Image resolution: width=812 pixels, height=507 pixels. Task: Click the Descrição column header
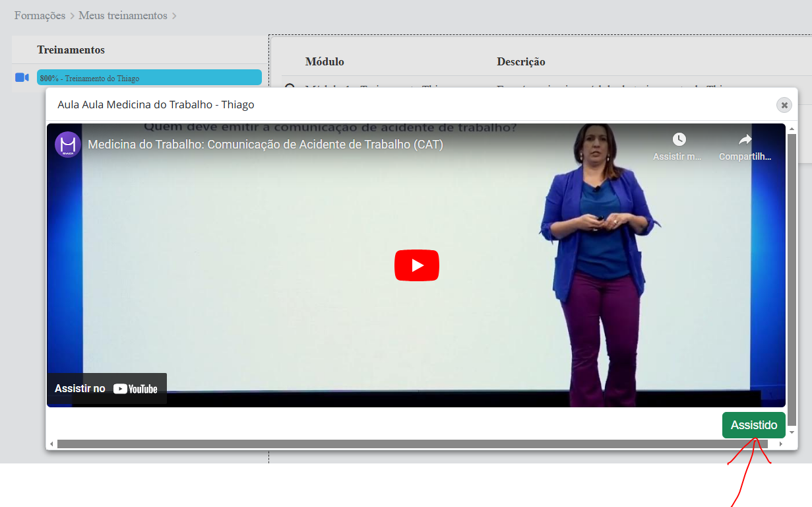coord(520,61)
